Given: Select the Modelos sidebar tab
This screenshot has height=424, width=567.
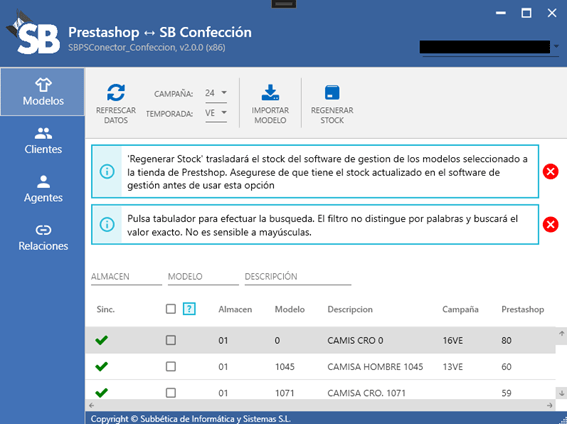Looking at the screenshot, I should pos(43,92).
